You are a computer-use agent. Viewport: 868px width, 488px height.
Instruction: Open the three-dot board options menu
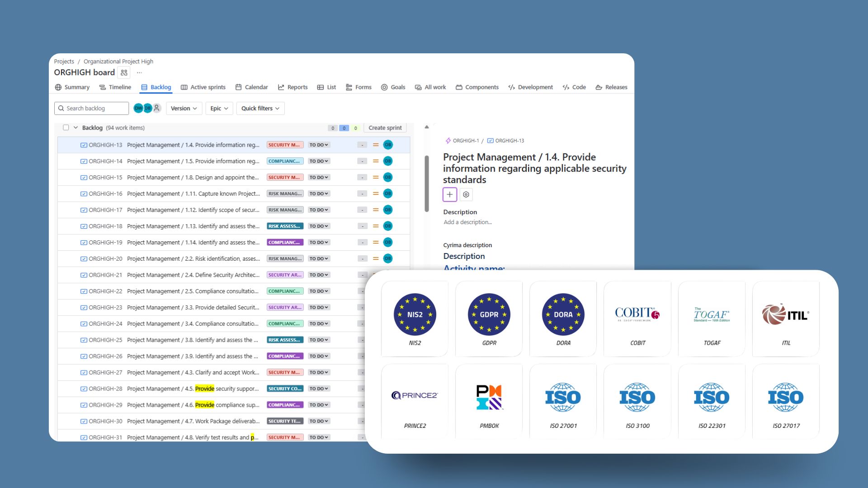[140, 72]
